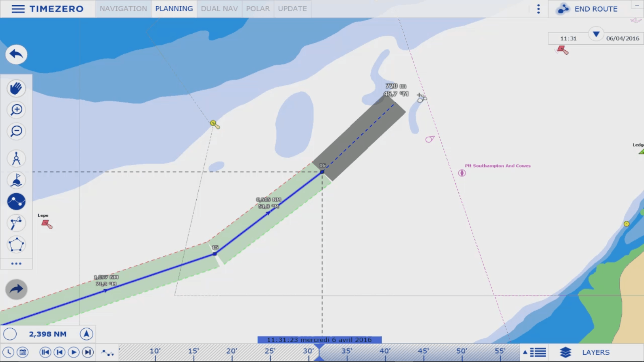Expand more tools with three dots

16,263
